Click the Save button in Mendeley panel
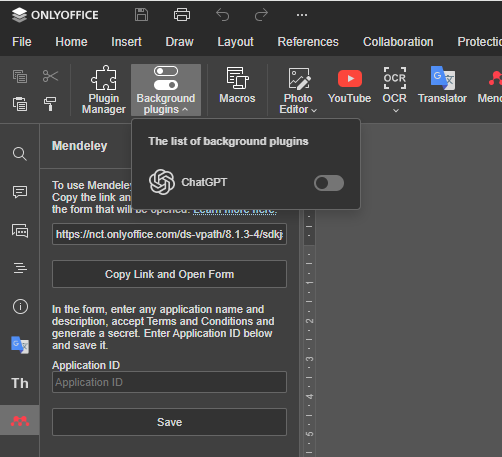This screenshot has width=502, height=457. pos(169,422)
